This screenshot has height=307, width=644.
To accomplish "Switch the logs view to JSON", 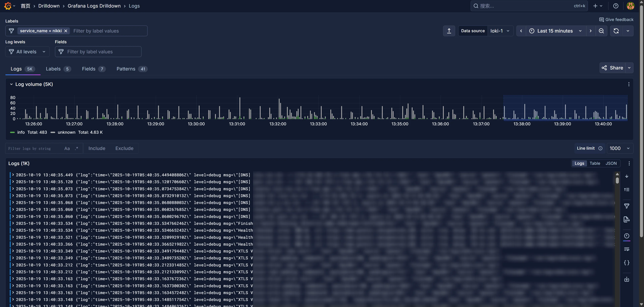I will 611,164.
